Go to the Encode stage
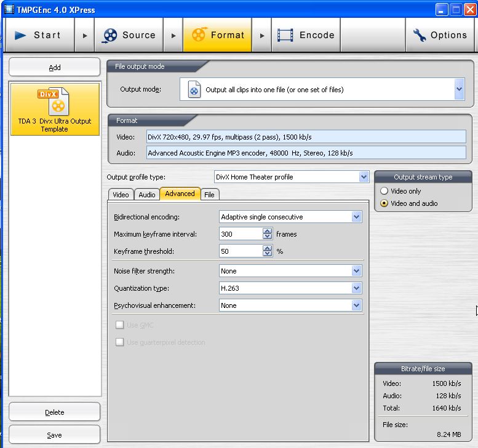This screenshot has height=448, width=478. [306, 35]
